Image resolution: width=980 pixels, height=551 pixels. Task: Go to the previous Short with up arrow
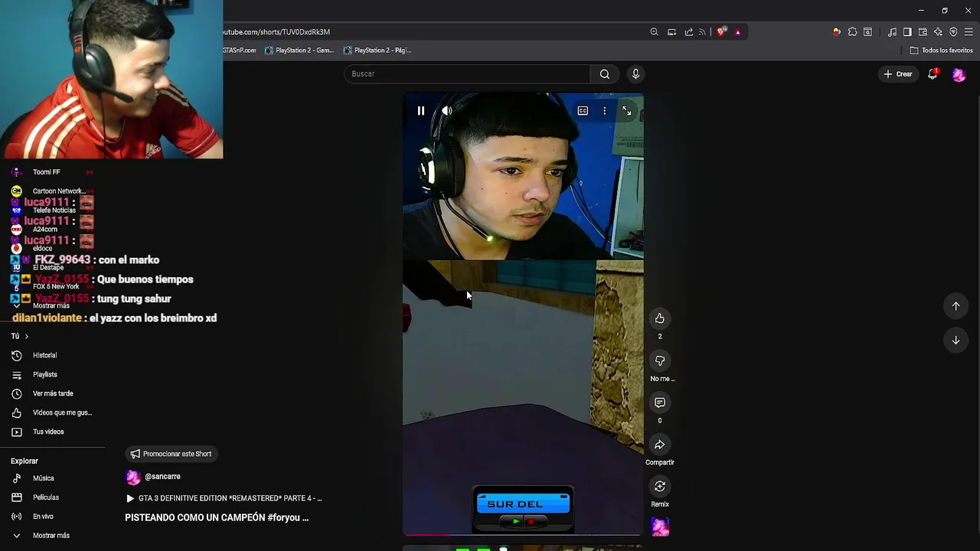(955, 306)
